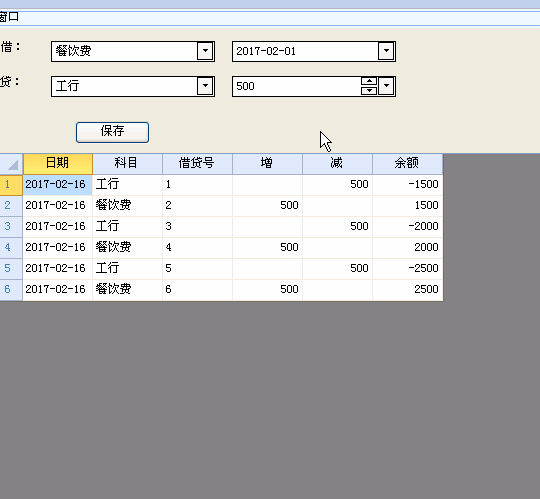Decrease amount with the down spinner arrow
Viewport: 540px width, 499px height.
click(x=369, y=91)
